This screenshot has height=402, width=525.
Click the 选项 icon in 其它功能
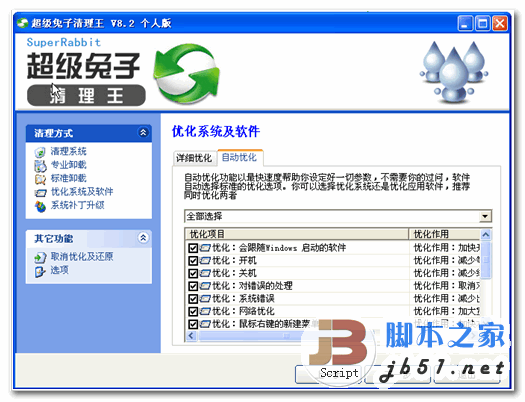tap(40, 271)
